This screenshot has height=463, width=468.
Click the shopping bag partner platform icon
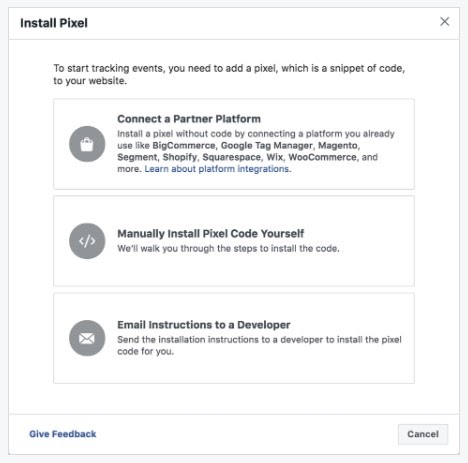coord(87,144)
